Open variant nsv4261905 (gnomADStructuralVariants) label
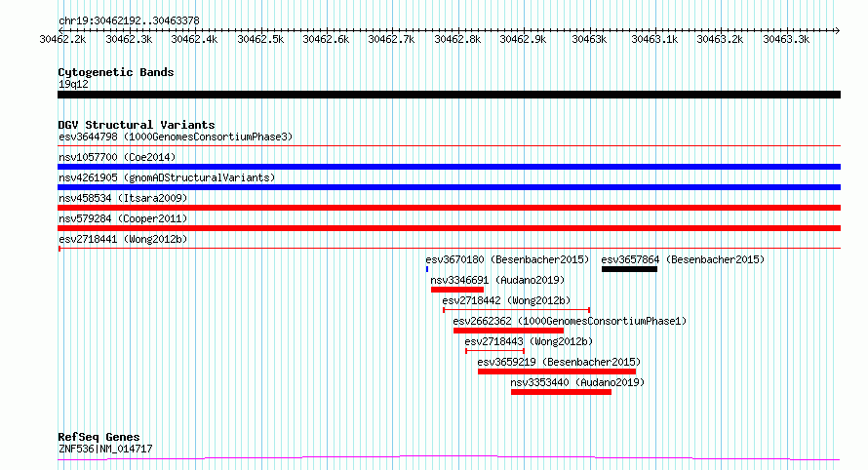This screenshot has width=868, height=470. pyautogui.click(x=167, y=177)
